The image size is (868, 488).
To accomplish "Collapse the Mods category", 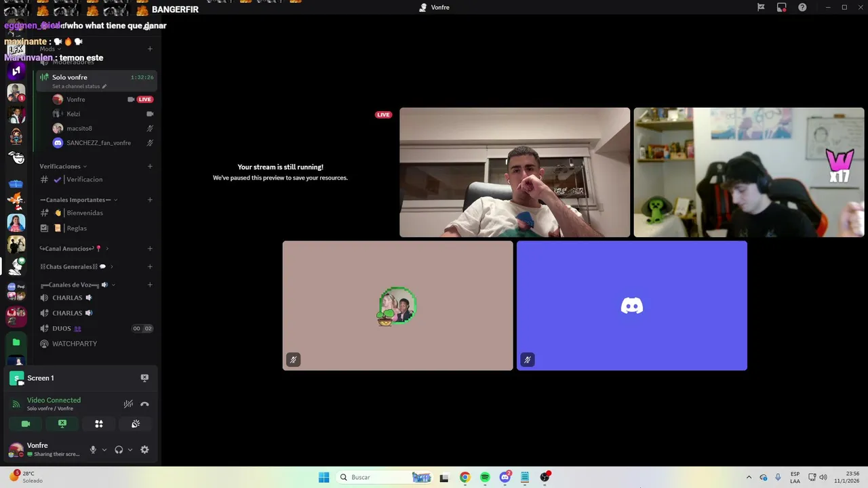I will (50, 49).
